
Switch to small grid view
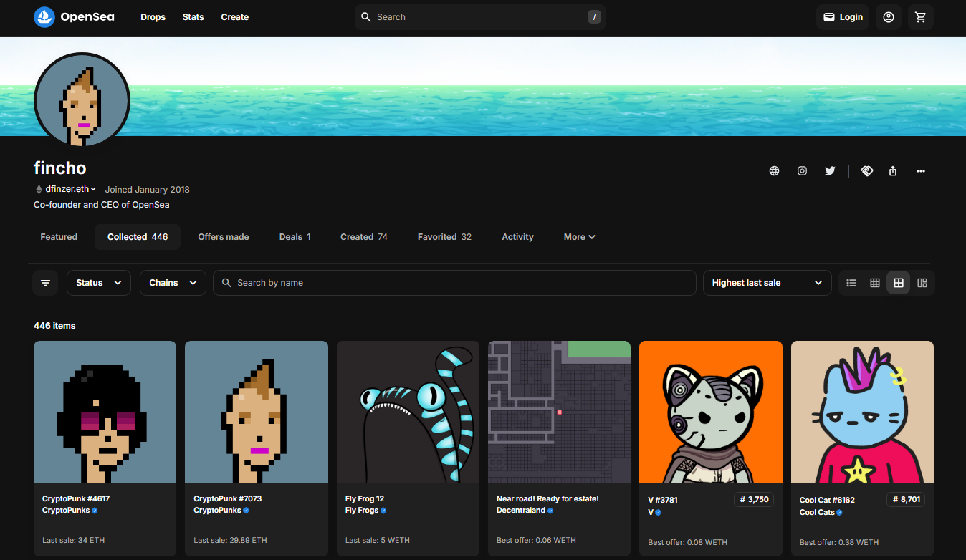pyautogui.click(x=875, y=283)
